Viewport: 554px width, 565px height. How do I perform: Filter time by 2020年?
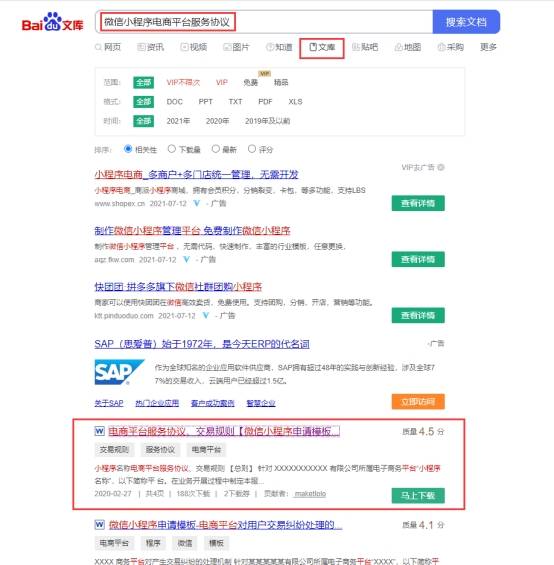pos(217,121)
